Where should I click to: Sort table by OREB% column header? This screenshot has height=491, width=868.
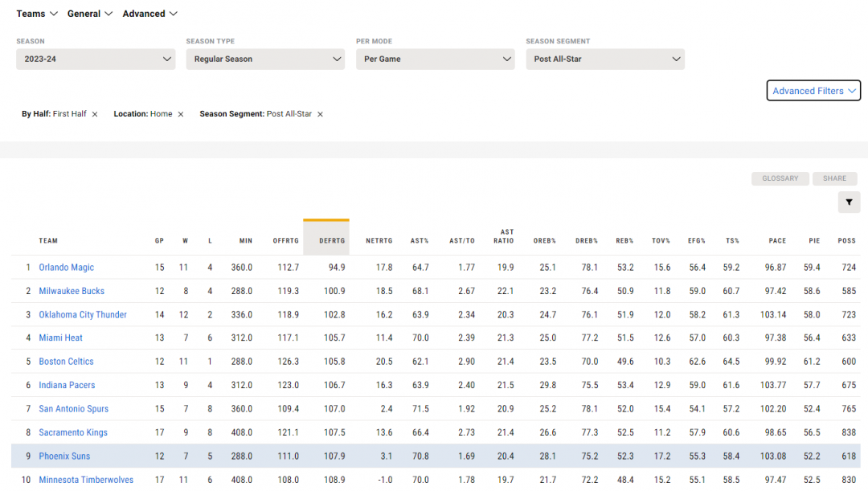pos(545,241)
